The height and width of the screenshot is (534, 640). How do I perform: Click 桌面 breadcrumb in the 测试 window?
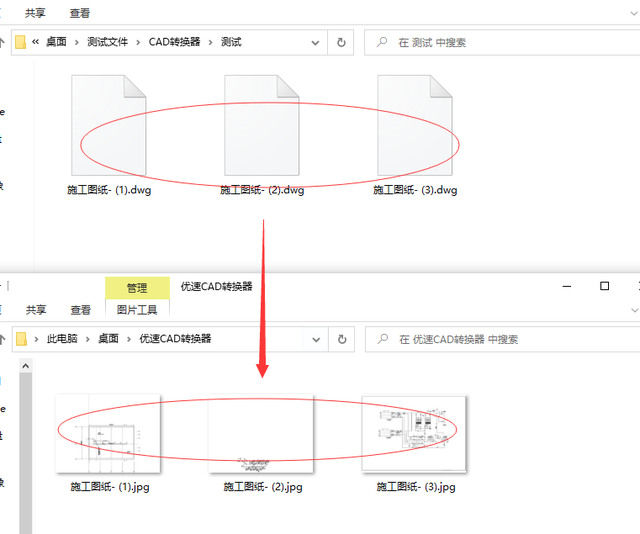click(56, 42)
